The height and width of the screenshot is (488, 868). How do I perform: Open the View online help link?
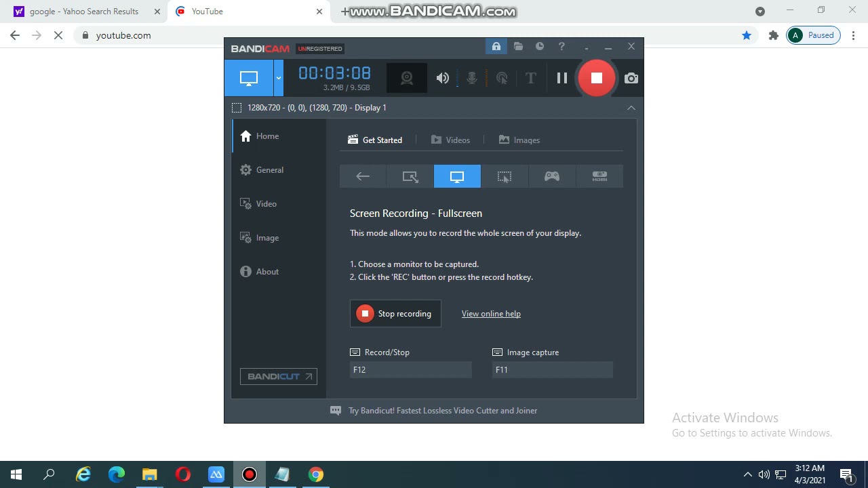point(491,314)
